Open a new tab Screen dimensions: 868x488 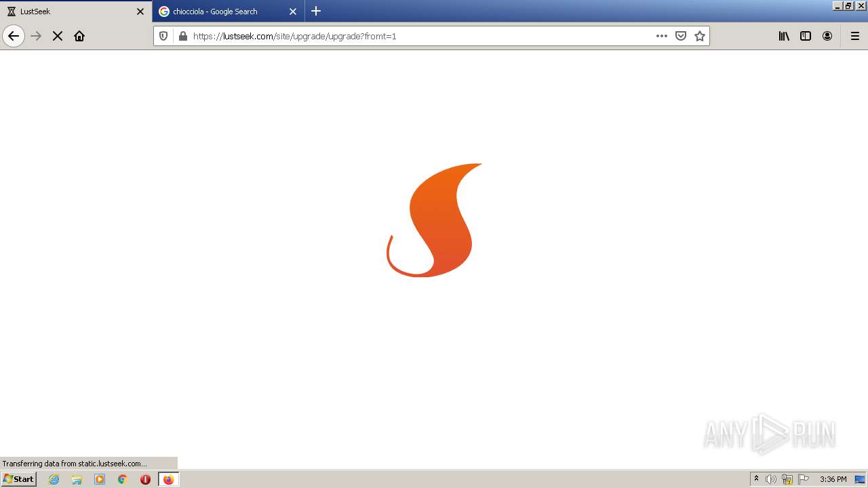316,11
